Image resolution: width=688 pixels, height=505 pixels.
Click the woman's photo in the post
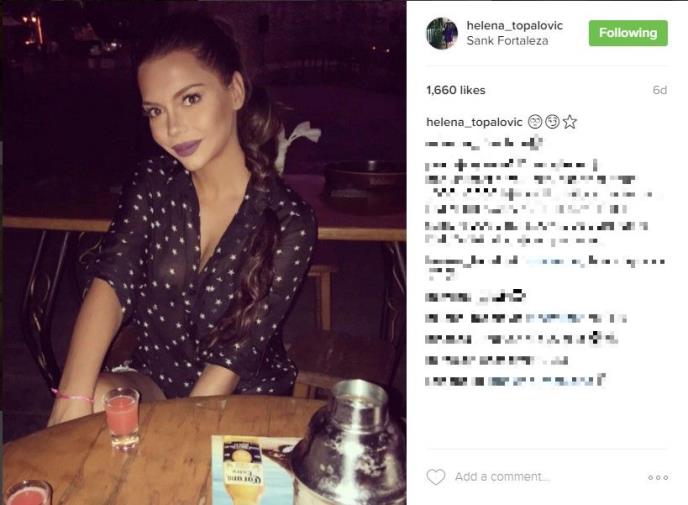tap(204, 252)
